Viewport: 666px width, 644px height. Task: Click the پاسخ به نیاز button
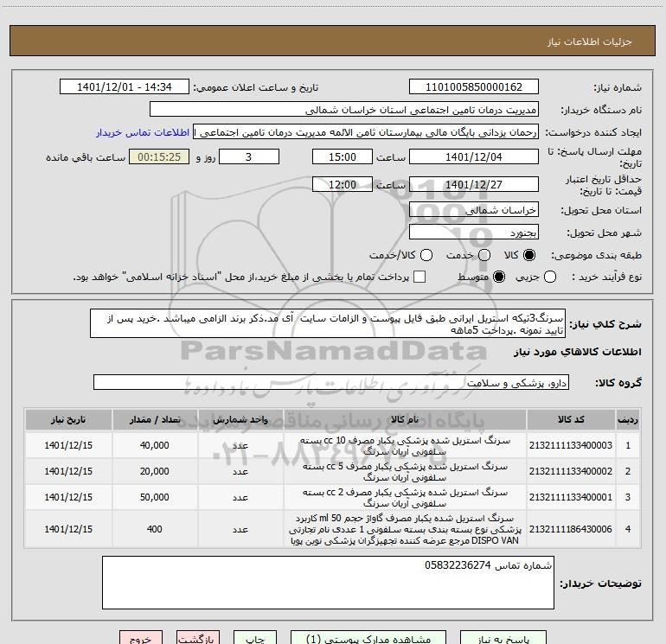pos(503,638)
